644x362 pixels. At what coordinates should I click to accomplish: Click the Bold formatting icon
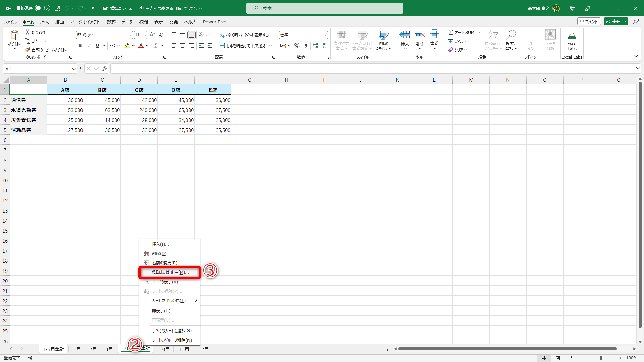point(80,46)
